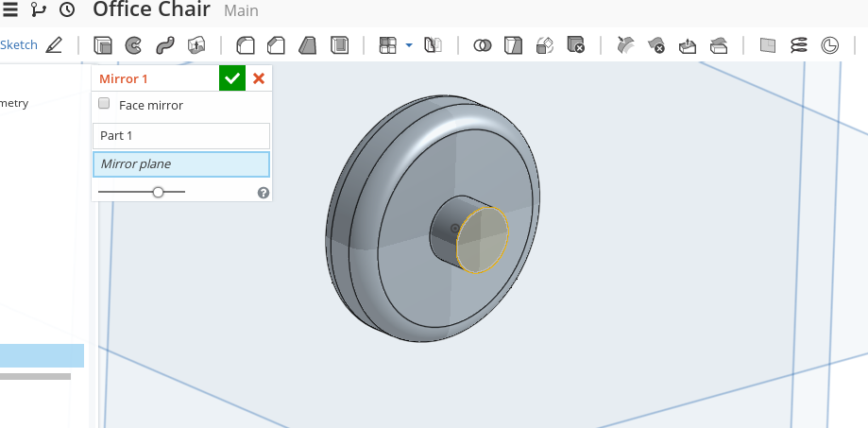The width and height of the screenshot is (868, 428).
Task: Activate the Fillet tool
Action: [246, 45]
